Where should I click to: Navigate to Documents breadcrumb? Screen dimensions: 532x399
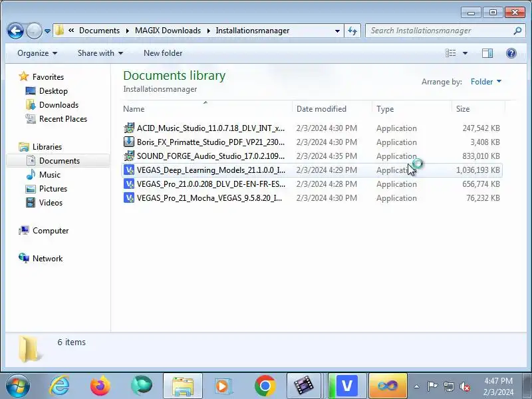click(99, 31)
